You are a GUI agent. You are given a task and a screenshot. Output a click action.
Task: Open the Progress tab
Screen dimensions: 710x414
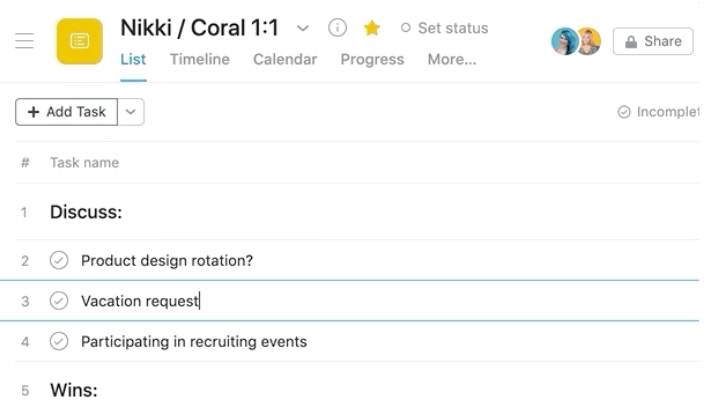click(371, 59)
